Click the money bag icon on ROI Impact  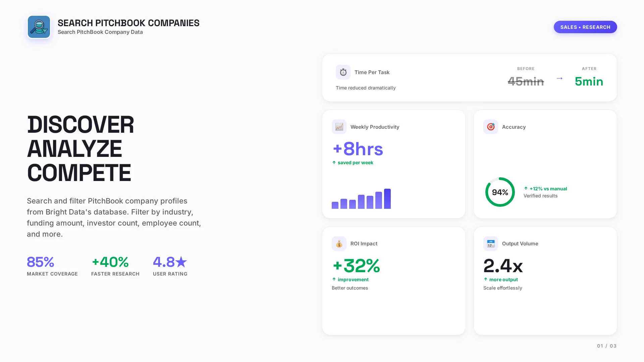(x=339, y=244)
